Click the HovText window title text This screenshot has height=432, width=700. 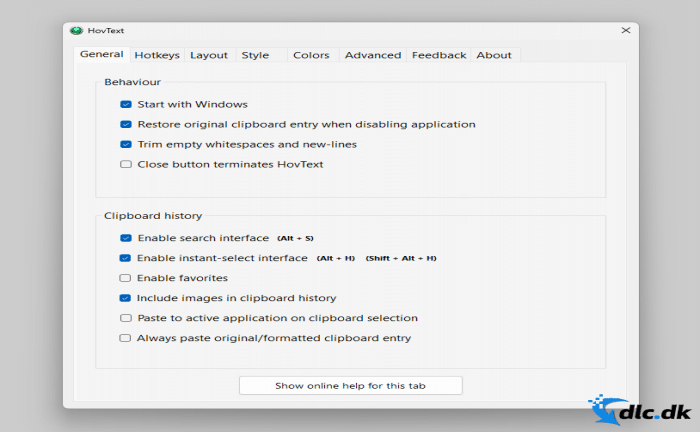(x=106, y=31)
